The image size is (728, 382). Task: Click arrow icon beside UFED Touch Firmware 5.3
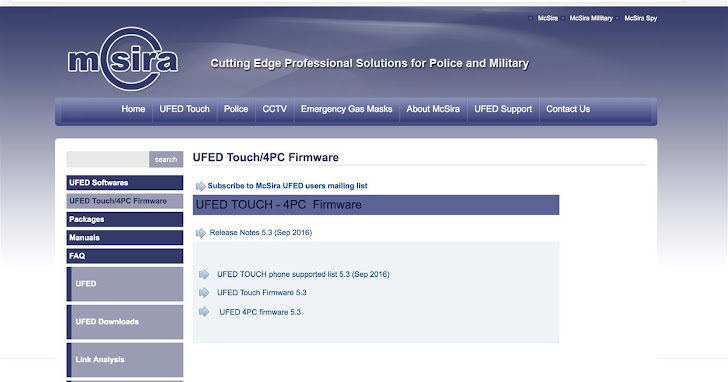[x=204, y=292]
